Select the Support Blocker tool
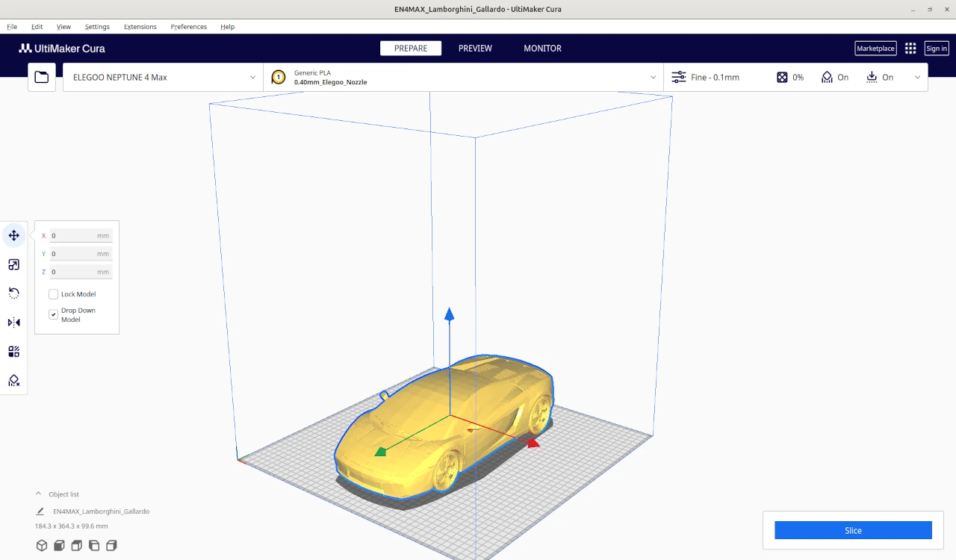The height and width of the screenshot is (560, 956). (x=13, y=381)
